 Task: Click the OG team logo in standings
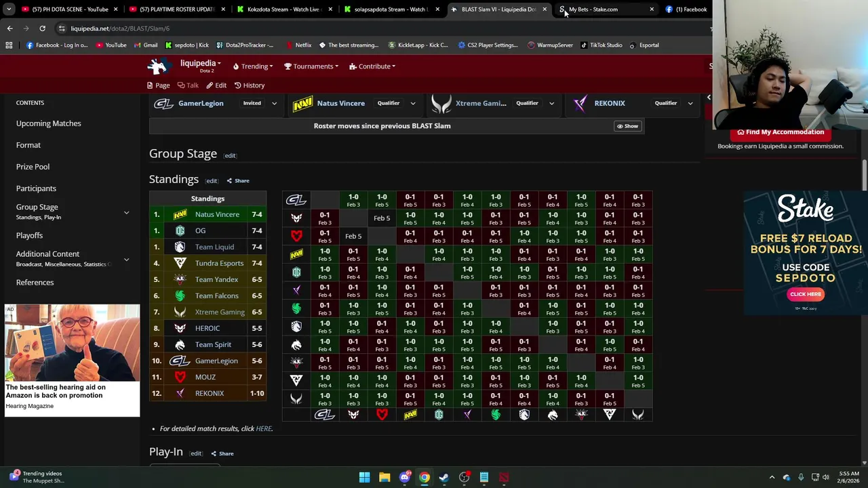pos(180,230)
